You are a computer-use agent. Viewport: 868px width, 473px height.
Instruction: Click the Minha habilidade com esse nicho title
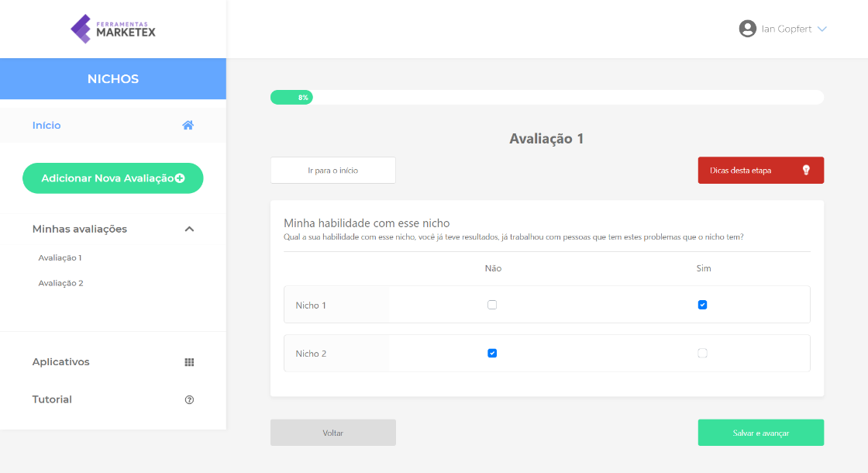tap(367, 223)
